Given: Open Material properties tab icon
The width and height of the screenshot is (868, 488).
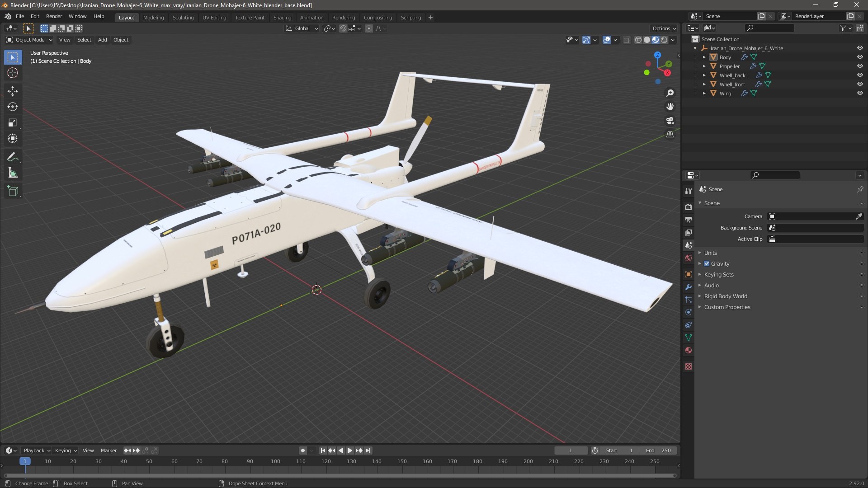Looking at the screenshot, I should (x=689, y=350).
